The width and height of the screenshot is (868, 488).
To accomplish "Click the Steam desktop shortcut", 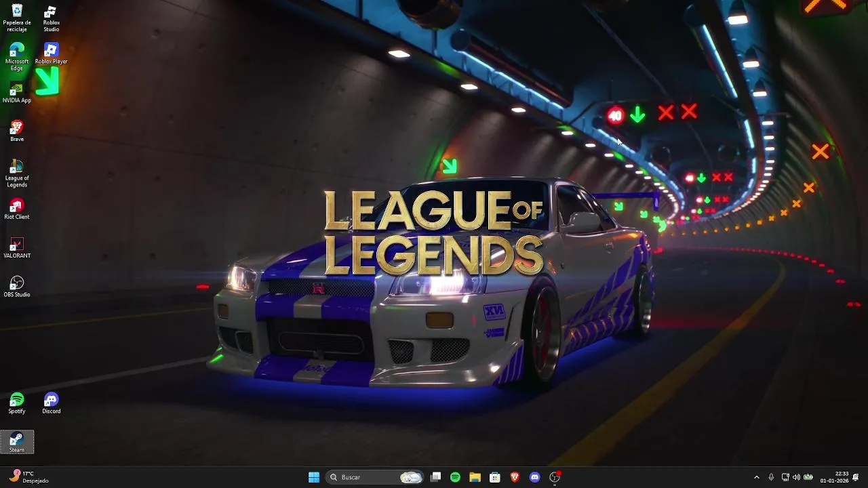I will (17, 442).
